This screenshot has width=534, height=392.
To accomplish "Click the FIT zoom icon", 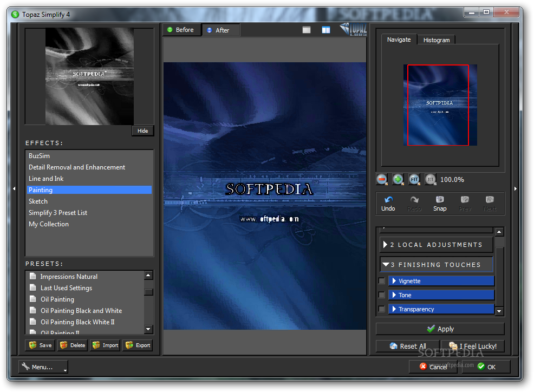I will coord(414,179).
